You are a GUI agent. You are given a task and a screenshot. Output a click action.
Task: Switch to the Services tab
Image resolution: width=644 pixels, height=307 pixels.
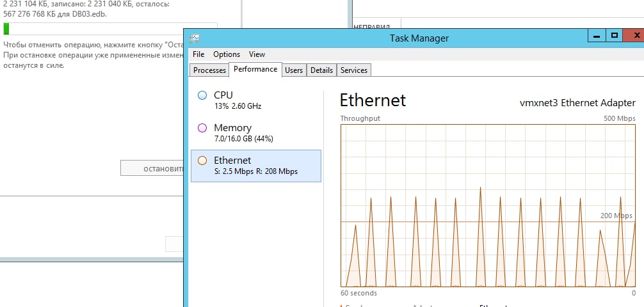(354, 70)
